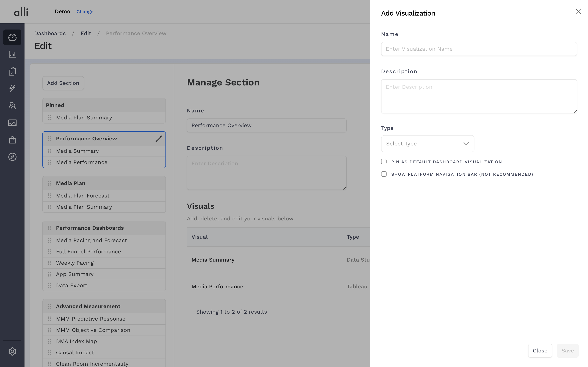Click the Change client link
This screenshot has height=367, width=588.
85,12
